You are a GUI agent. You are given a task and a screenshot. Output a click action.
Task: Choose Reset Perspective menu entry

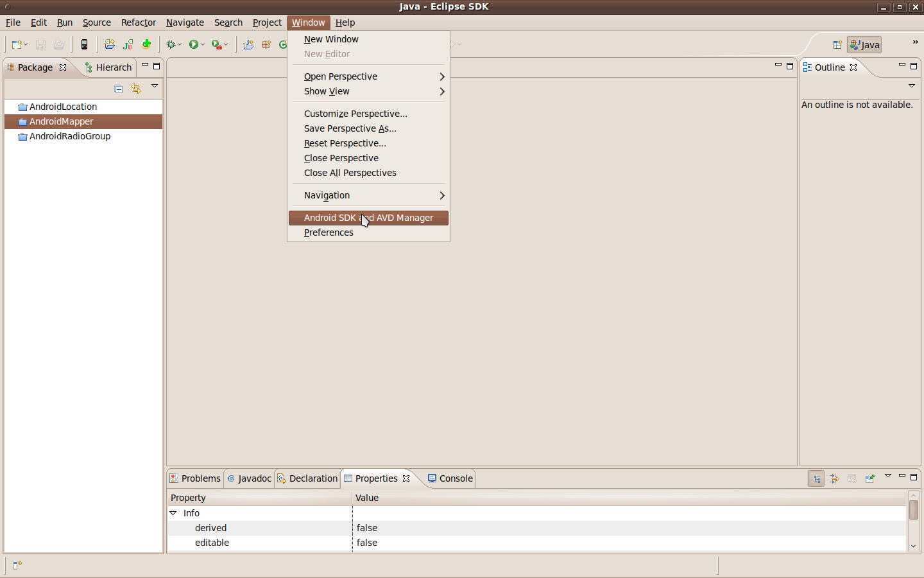point(368,143)
